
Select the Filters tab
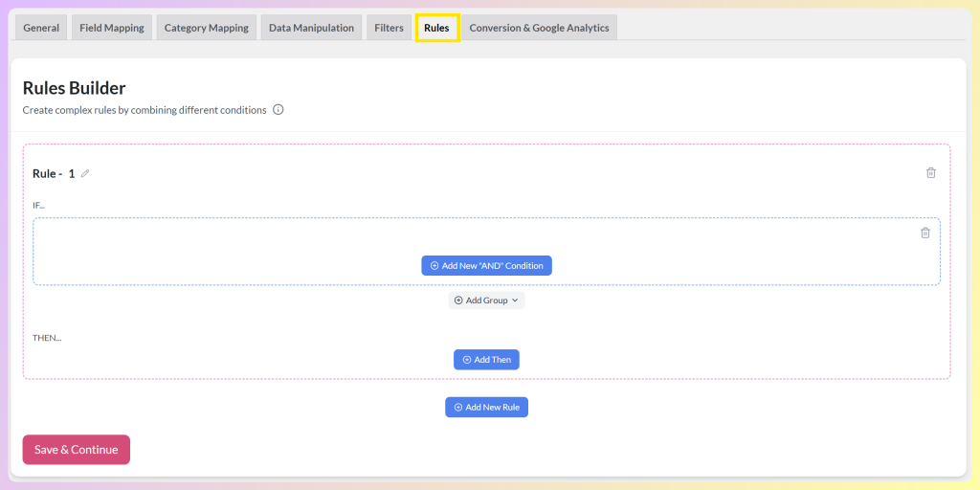pyautogui.click(x=389, y=28)
